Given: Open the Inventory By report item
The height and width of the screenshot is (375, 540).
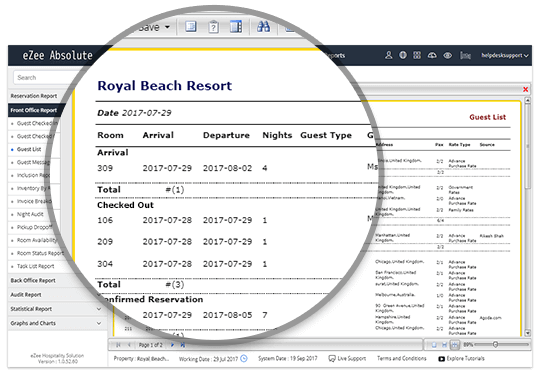Looking at the screenshot, I should click(33, 188).
